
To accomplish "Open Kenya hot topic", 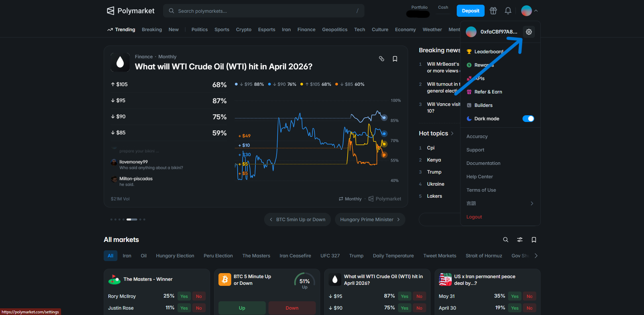I will 434,160.
